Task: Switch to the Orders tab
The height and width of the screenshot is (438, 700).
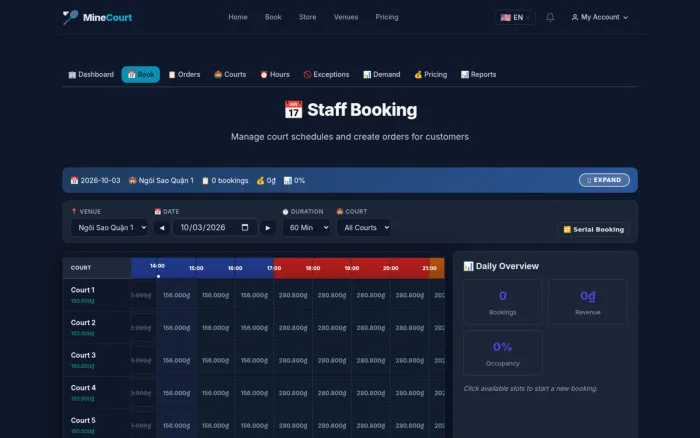Action: [x=184, y=75]
